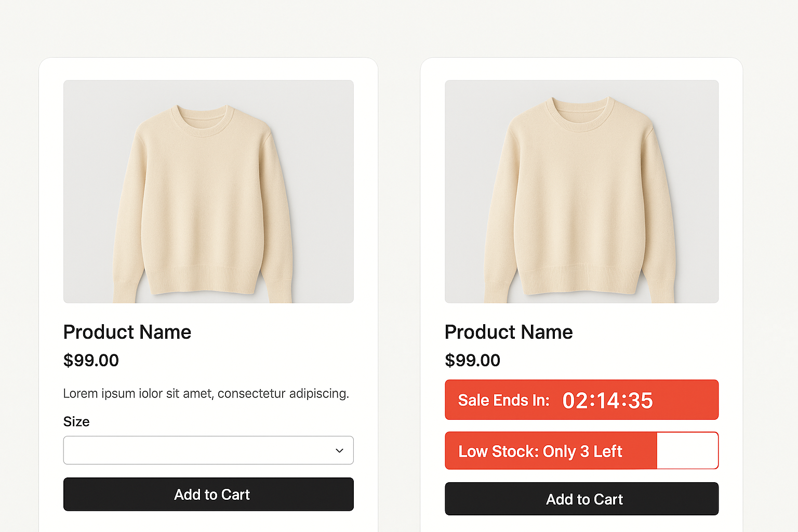Viewport: 798px width, 532px height.
Task: Open the Size dropdown chevron icon
Action: pyautogui.click(x=339, y=450)
